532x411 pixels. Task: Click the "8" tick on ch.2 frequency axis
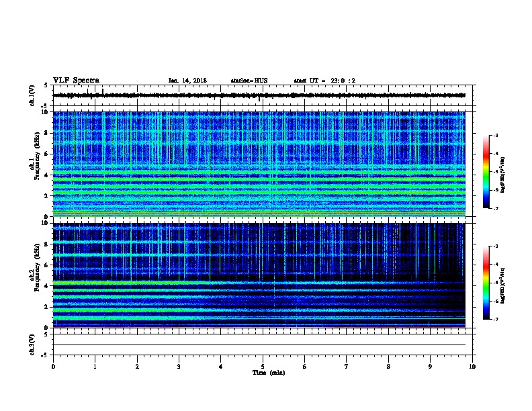[x=47, y=244]
